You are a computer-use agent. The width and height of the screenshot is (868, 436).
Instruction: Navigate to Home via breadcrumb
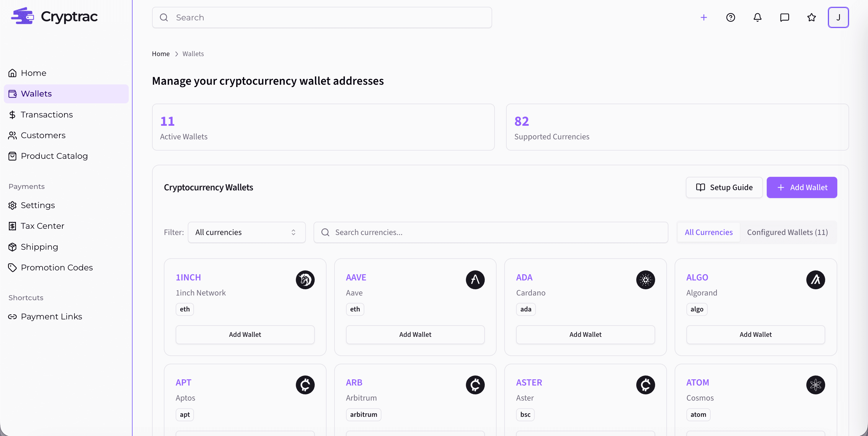click(x=160, y=53)
